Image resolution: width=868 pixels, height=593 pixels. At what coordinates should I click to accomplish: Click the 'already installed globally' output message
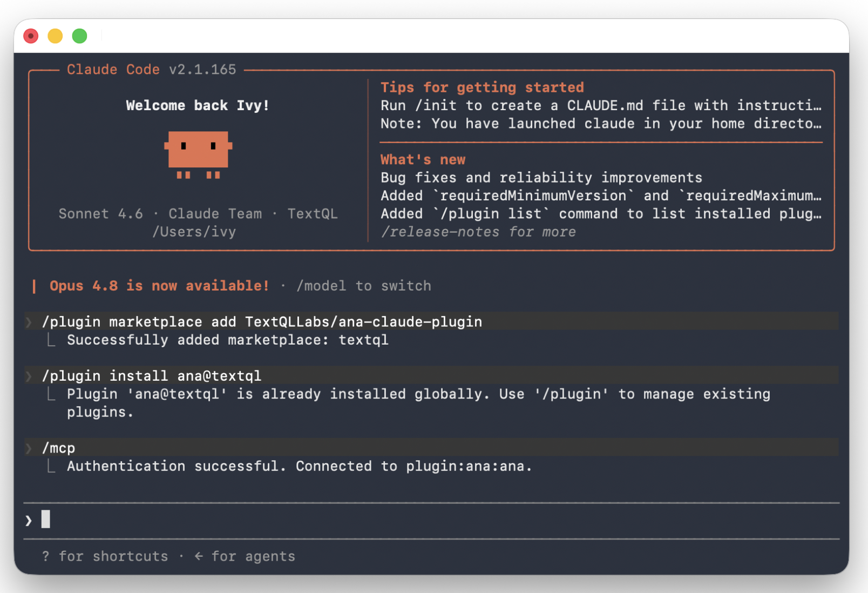click(418, 403)
